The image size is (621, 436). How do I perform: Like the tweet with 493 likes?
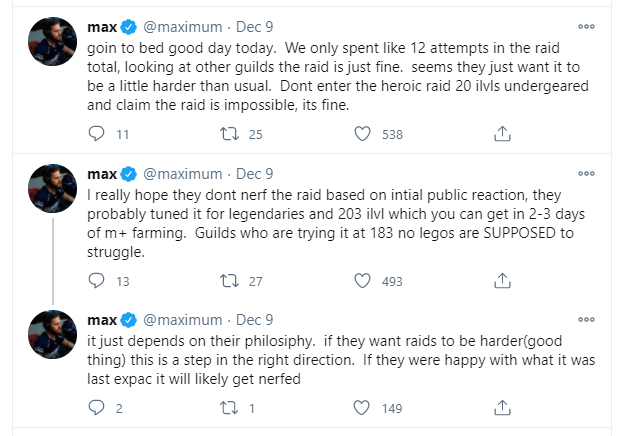[362, 281]
